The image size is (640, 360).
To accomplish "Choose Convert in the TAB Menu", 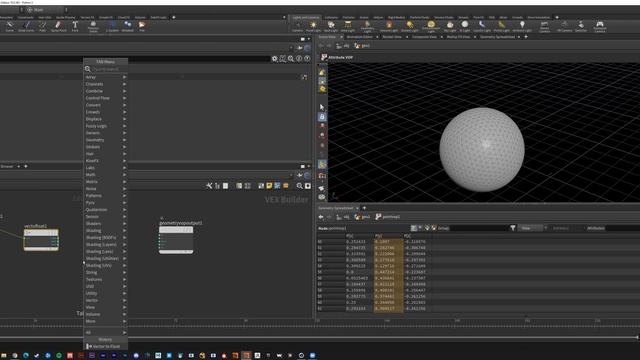I will (x=105, y=105).
